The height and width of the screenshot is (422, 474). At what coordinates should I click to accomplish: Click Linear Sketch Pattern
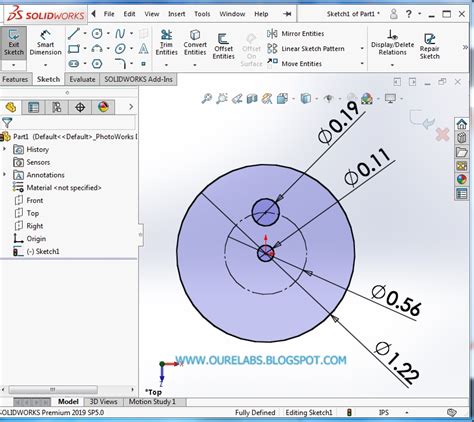[x=306, y=49]
